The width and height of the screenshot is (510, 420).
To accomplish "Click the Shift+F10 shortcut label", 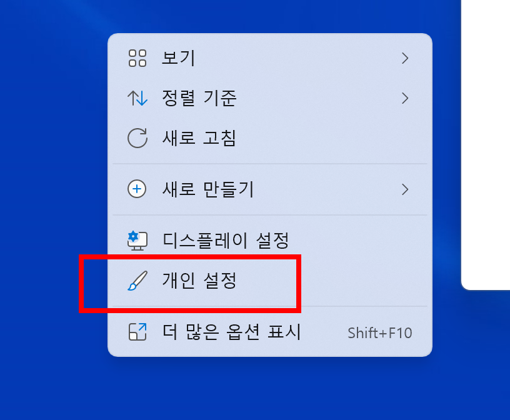I will 379,332.
